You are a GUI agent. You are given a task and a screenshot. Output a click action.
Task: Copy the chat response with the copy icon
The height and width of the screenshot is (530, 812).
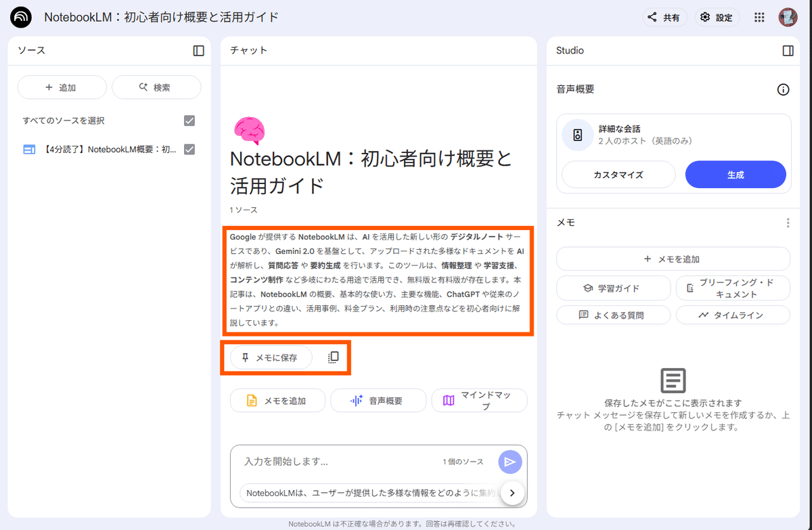332,357
